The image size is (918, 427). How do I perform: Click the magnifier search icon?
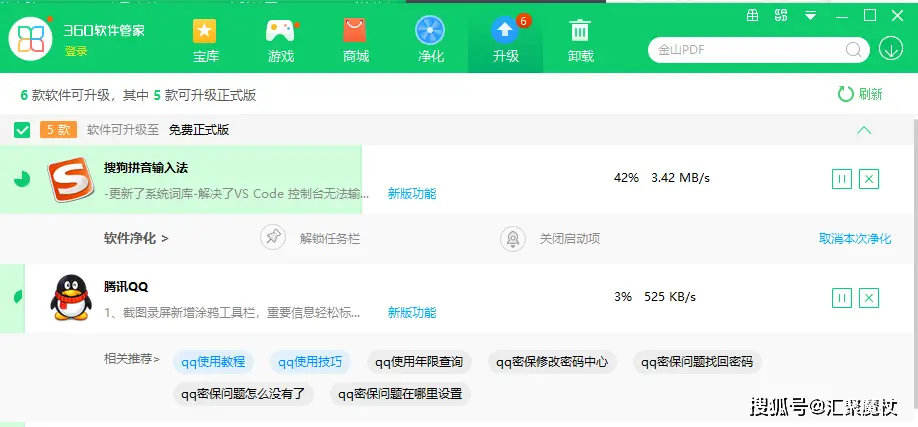click(x=854, y=50)
